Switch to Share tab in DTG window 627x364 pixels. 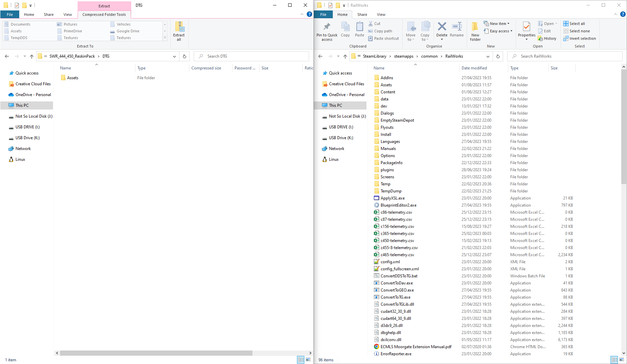pyautogui.click(x=49, y=14)
